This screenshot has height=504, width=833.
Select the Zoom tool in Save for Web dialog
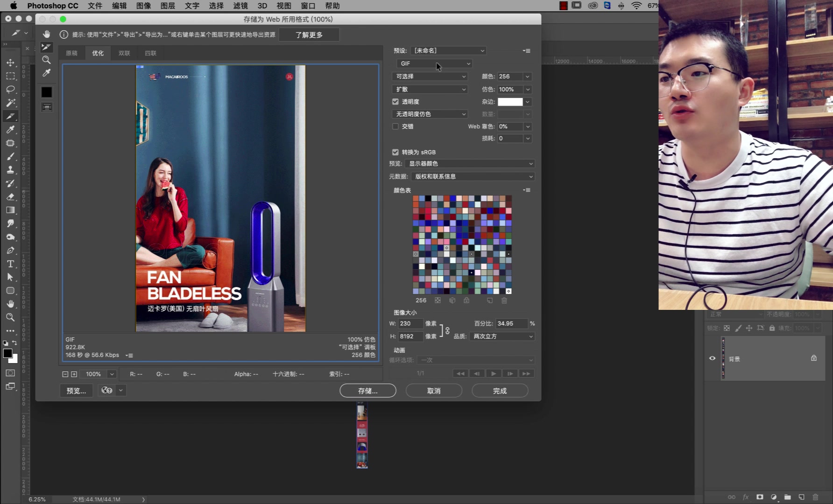pos(46,60)
